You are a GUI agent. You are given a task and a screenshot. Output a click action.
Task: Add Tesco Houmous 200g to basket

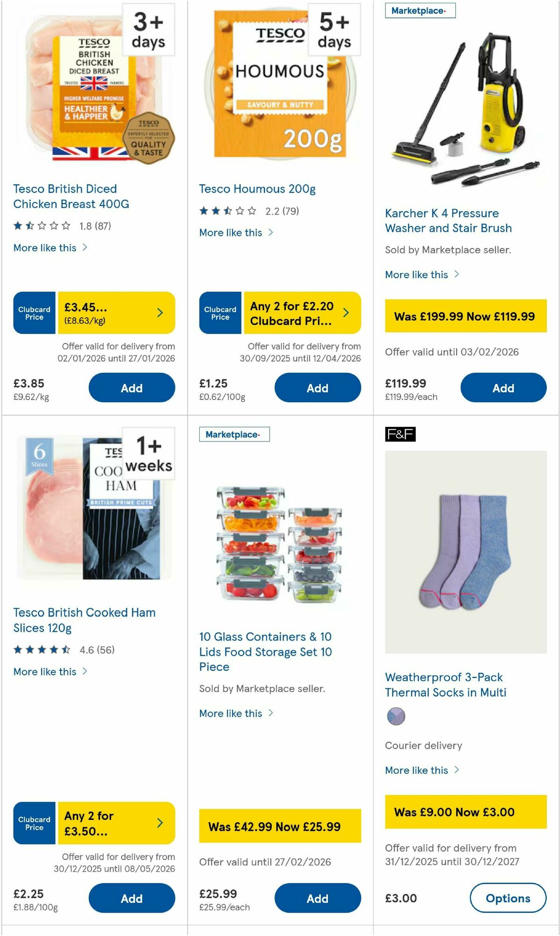point(317,387)
